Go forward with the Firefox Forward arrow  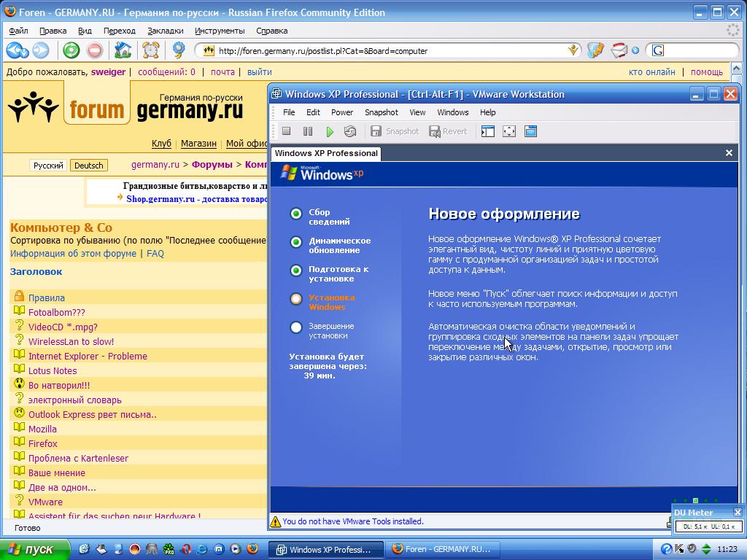pos(41,50)
